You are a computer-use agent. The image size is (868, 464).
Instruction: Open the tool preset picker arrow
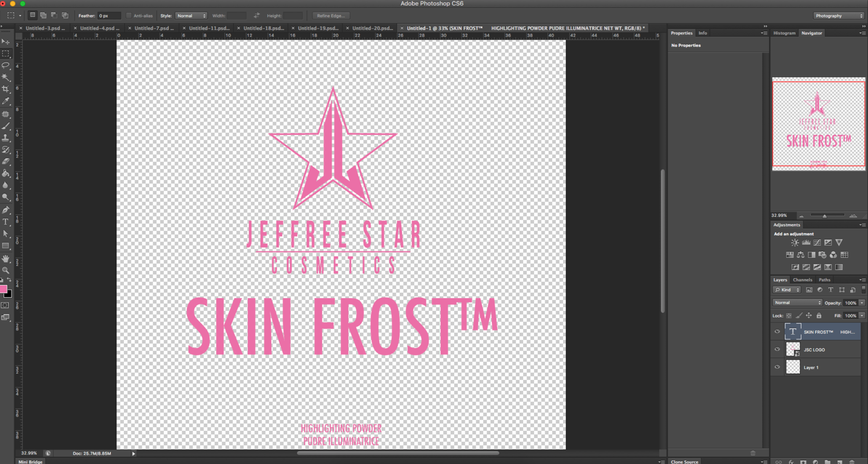[x=21, y=16]
